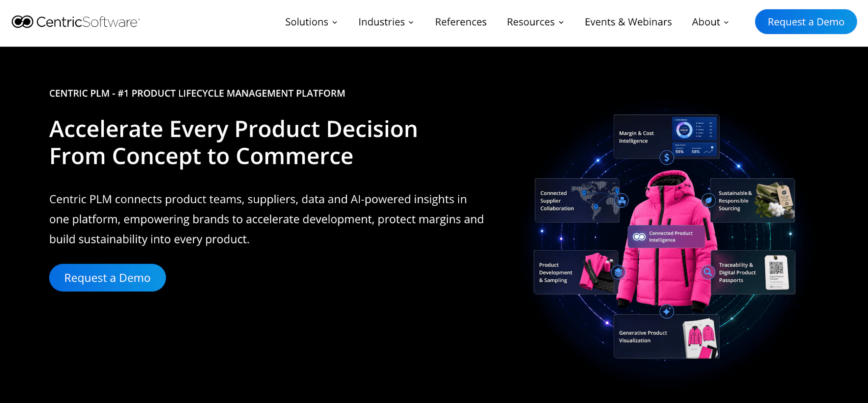Image resolution: width=868 pixels, height=403 pixels.
Task: Select the Product Development & Sampling card
Action: 576,272
